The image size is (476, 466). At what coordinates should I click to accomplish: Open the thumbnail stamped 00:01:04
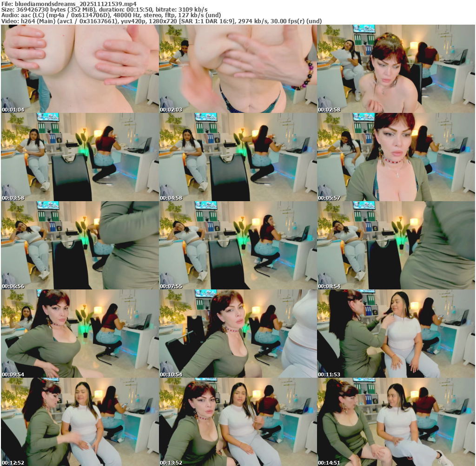coord(80,69)
